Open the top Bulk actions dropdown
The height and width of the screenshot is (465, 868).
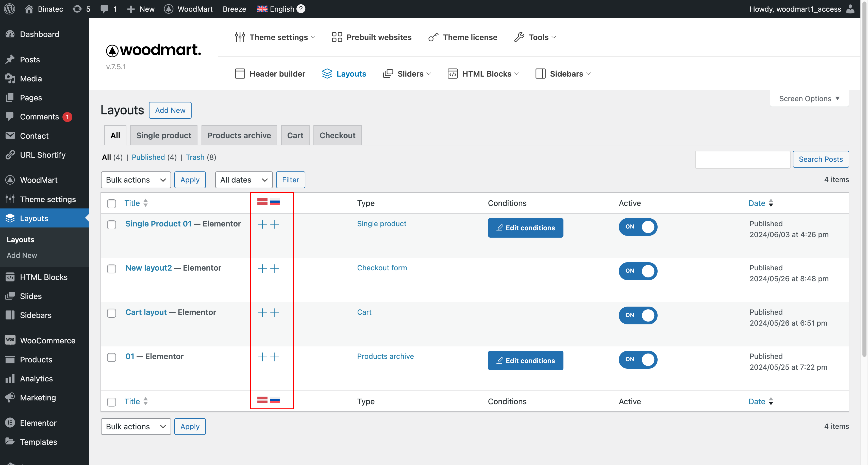pyautogui.click(x=136, y=180)
